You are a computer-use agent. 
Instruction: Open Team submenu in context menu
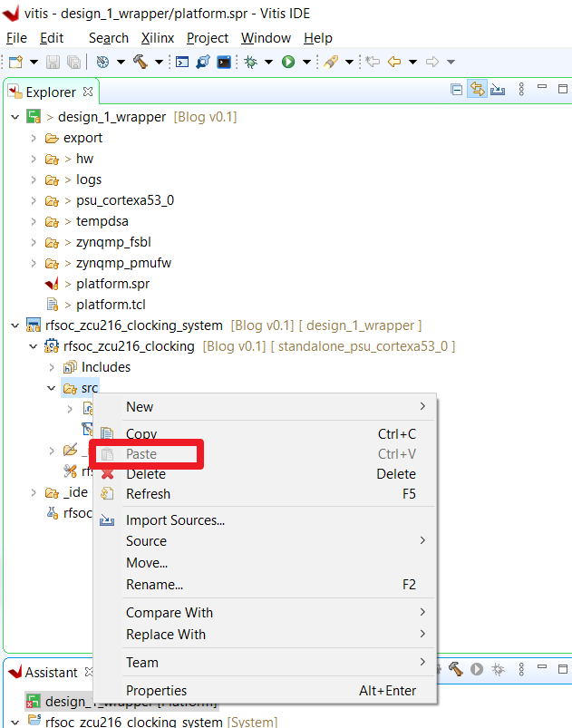point(265,663)
